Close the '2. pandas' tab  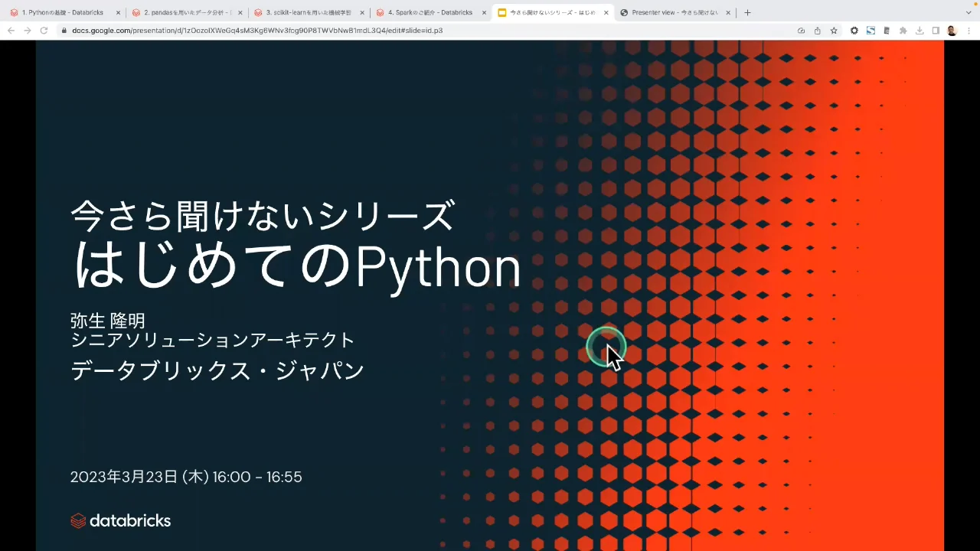240,12
